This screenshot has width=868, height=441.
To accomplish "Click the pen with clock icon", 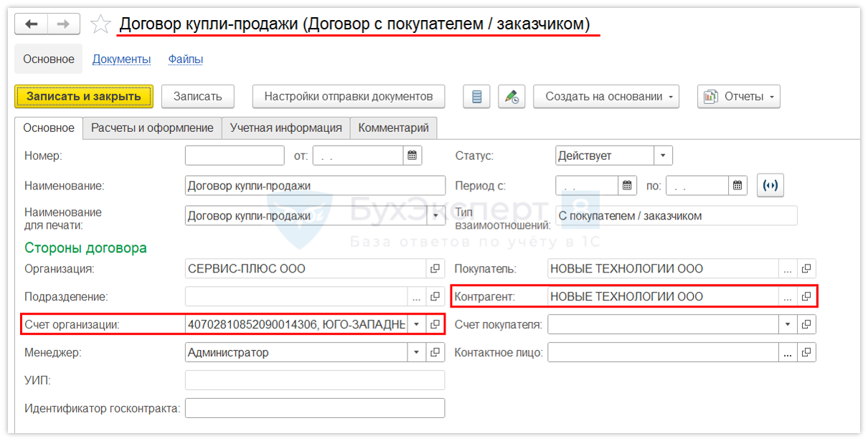I will [511, 97].
